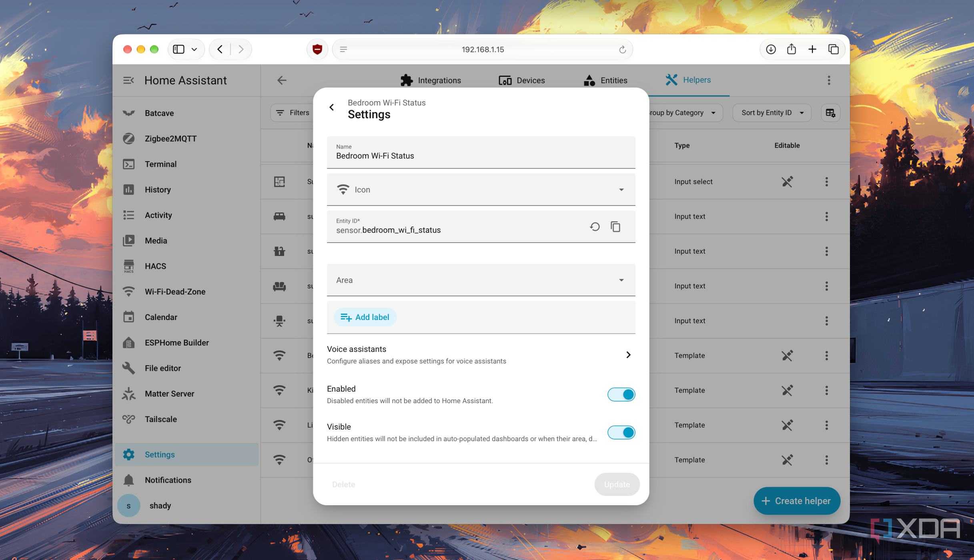The image size is (974, 560).
Task: Open the Sort by Entity ID dropdown
Action: (x=772, y=113)
